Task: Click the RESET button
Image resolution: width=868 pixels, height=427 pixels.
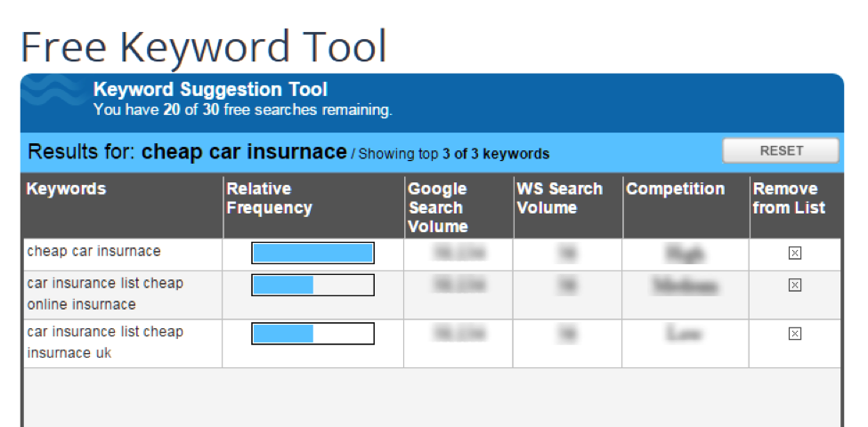Action: pos(781,150)
